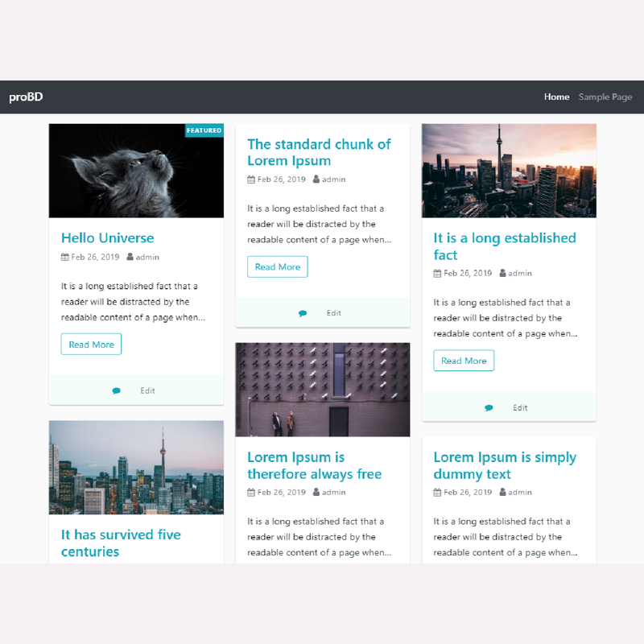Open the cat photo thumbnail
Viewport: 644px width, 644px height.
(x=136, y=171)
